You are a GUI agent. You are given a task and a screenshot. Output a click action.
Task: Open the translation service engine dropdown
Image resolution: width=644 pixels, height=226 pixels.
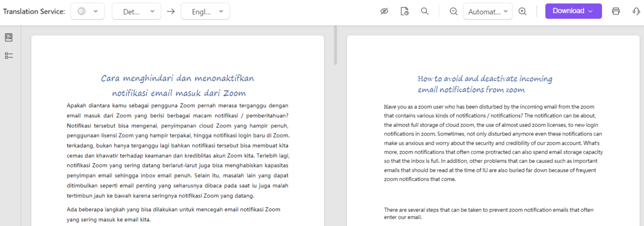[x=88, y=11]
